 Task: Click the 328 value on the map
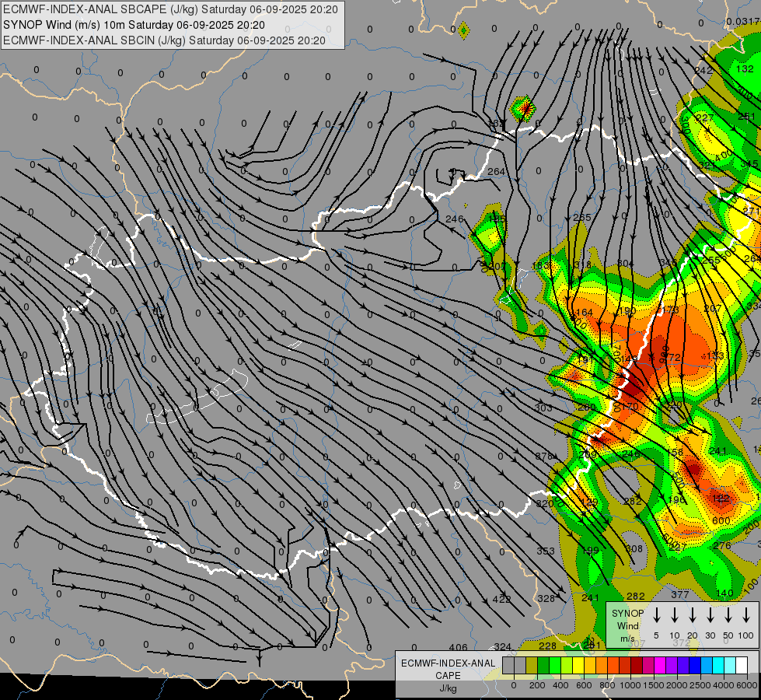click(x=546, y=598)
